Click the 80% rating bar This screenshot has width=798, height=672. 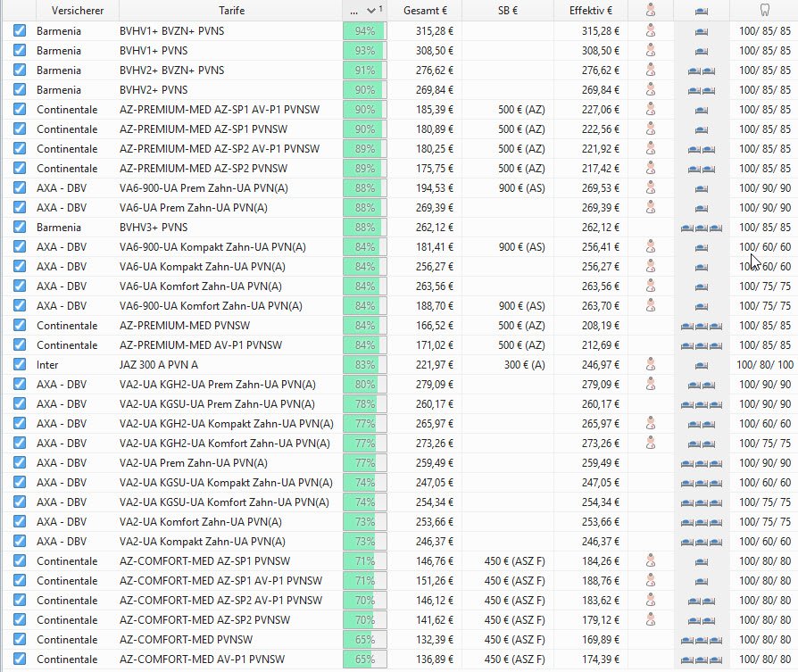point(365,384)
